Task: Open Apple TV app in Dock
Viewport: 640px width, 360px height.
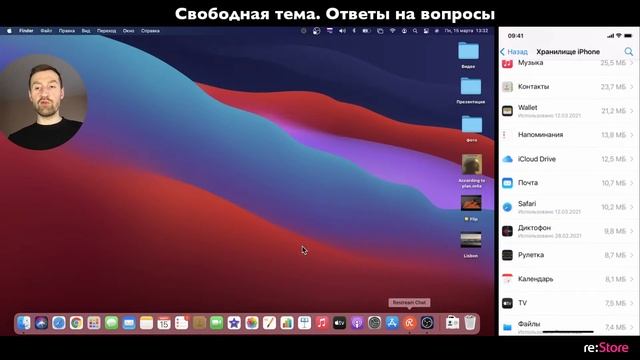Action: 340,323
